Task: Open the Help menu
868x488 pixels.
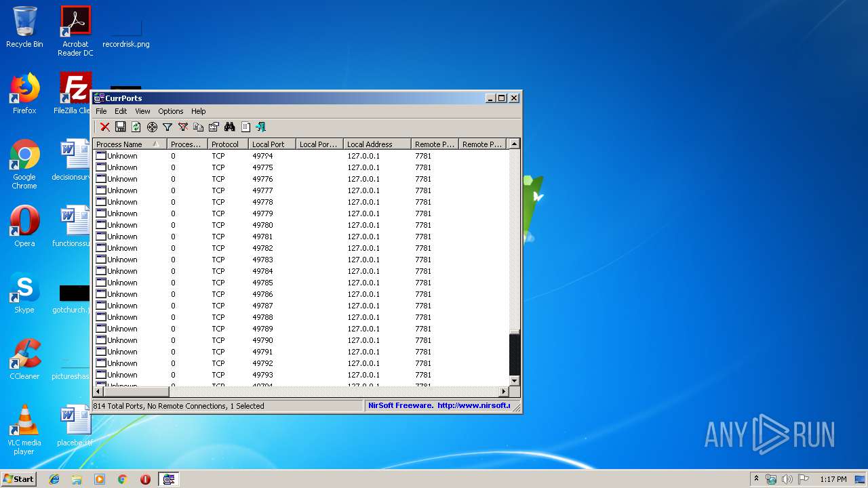Action: point(198,111)
